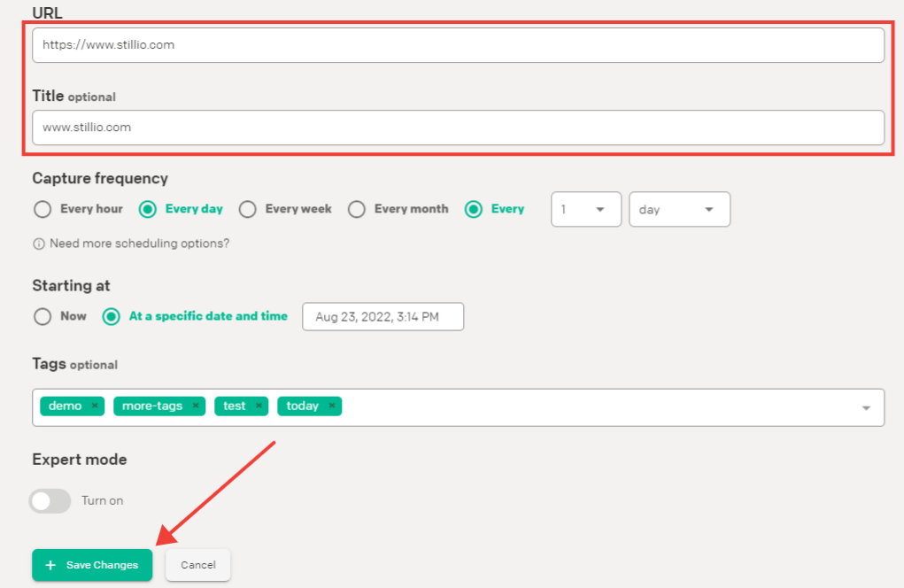Open the interval unit dropdown showing day
Image resolution: width=904 pixels, height=588 pixels.
click(679, 209)
